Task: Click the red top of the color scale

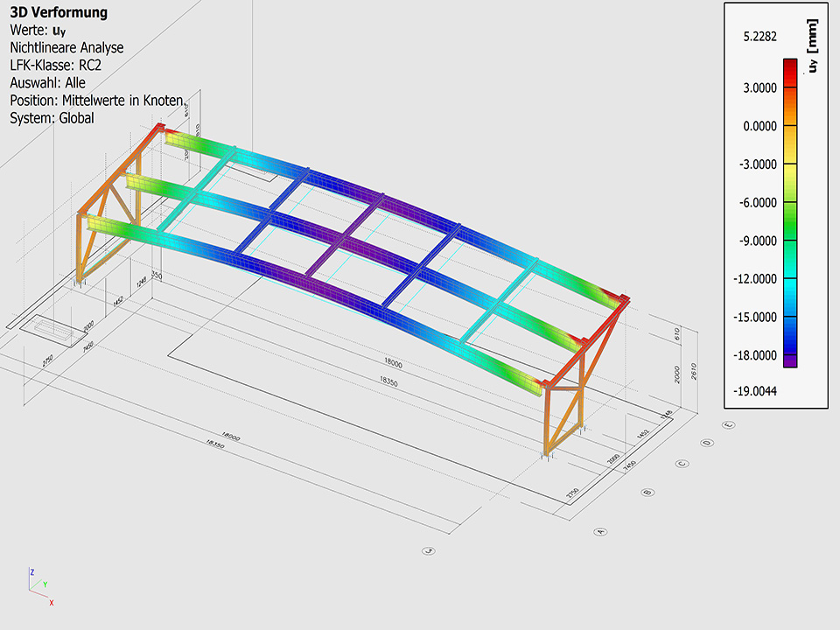Action: pyautogui.click(x=789, y=64)
